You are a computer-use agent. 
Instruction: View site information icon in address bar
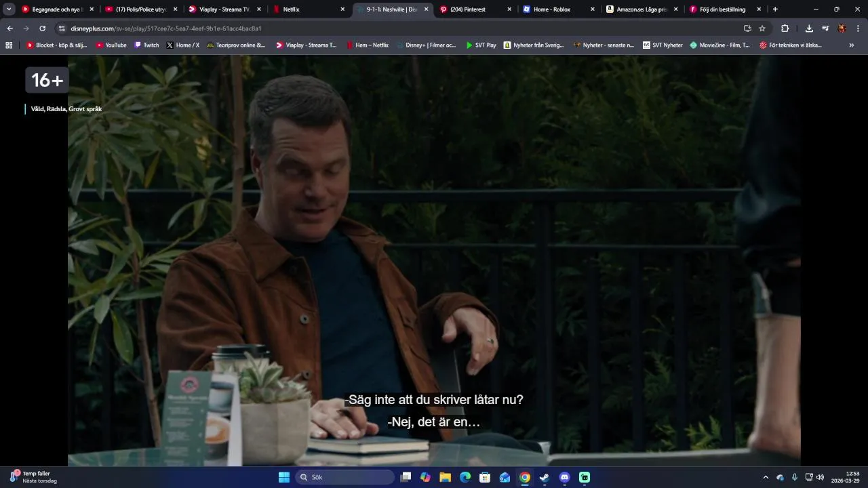click(x=62, y=28)
